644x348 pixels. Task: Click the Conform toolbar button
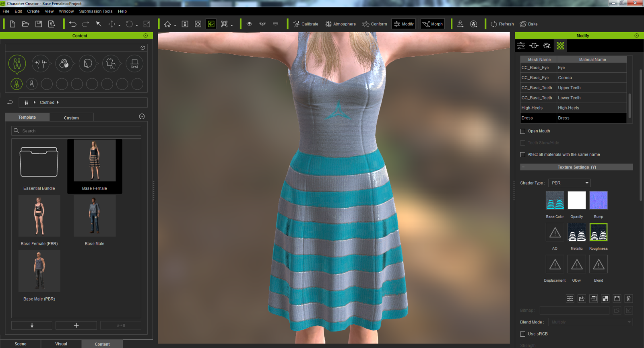point(375,24)
